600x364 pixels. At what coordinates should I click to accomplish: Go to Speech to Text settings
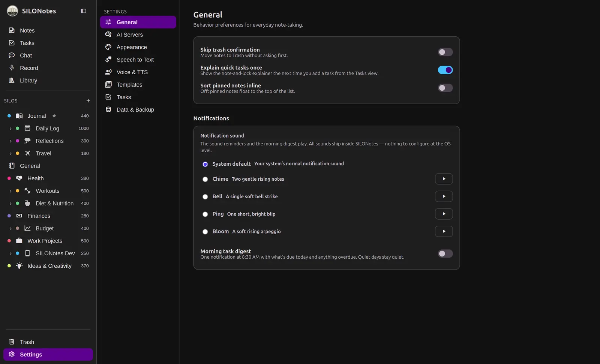(138, 60)
